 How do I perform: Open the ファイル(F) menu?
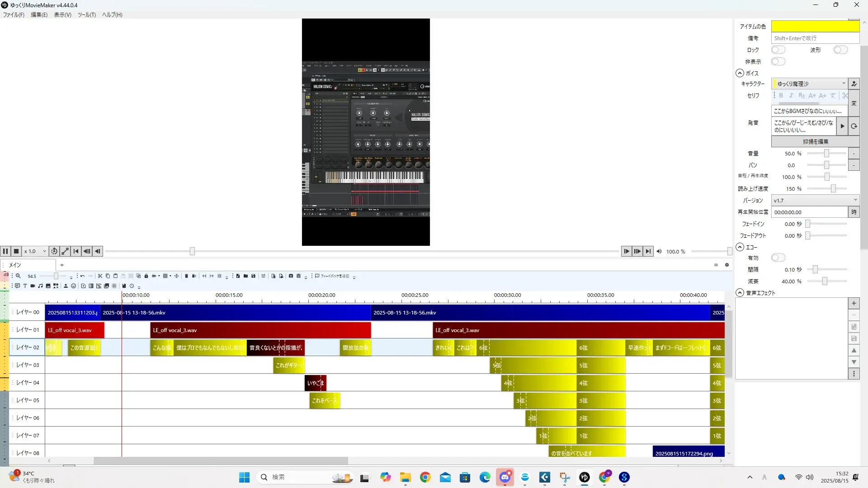[14, 14]
